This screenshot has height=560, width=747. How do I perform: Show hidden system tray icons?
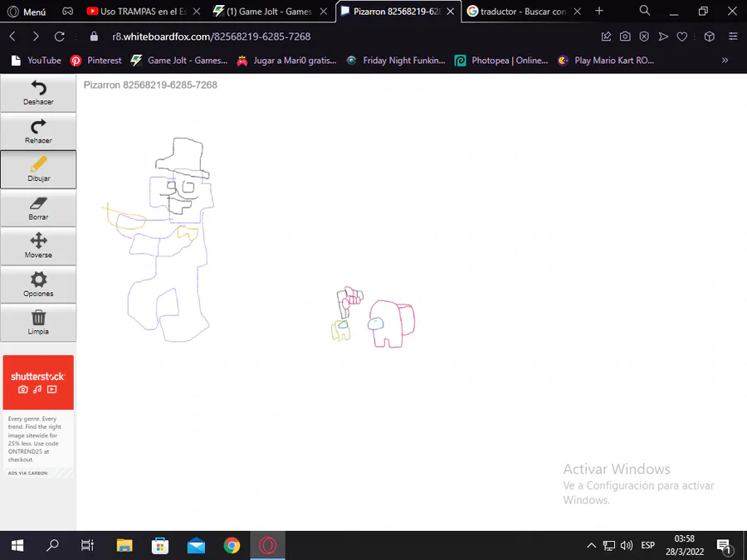click(x=591, y=545)
